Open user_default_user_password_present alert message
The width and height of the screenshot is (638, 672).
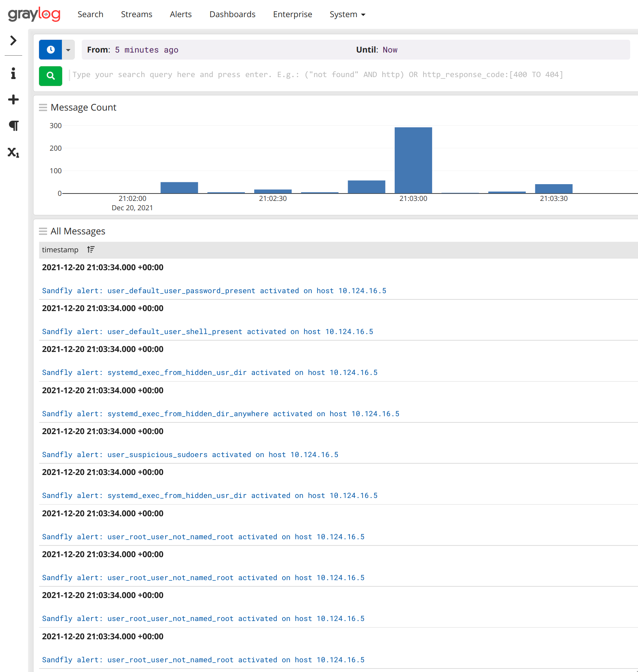click(214, 291)
